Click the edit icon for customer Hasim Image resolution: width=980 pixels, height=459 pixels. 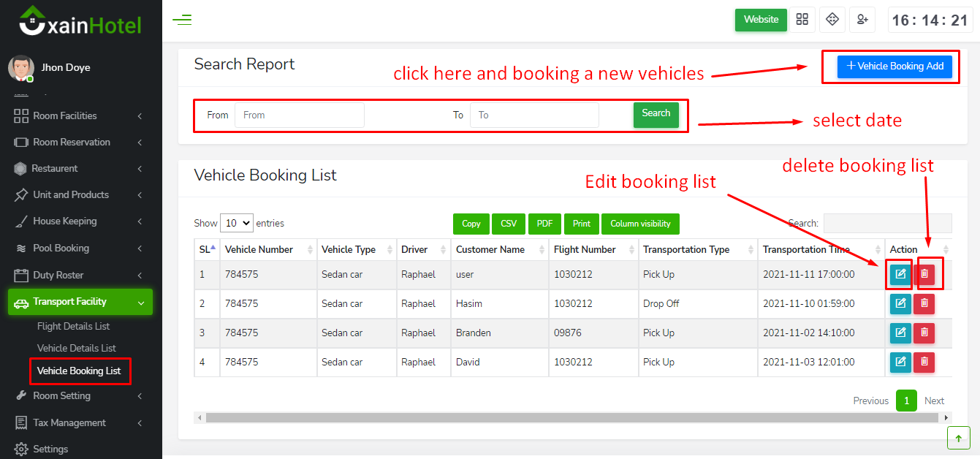(900, 303)
